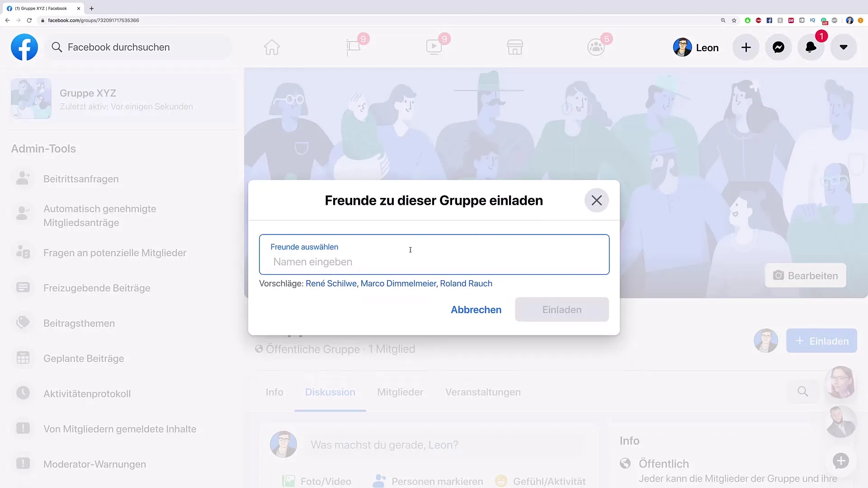
Task: Close the invite friends dialog
Action: point(597,200)
